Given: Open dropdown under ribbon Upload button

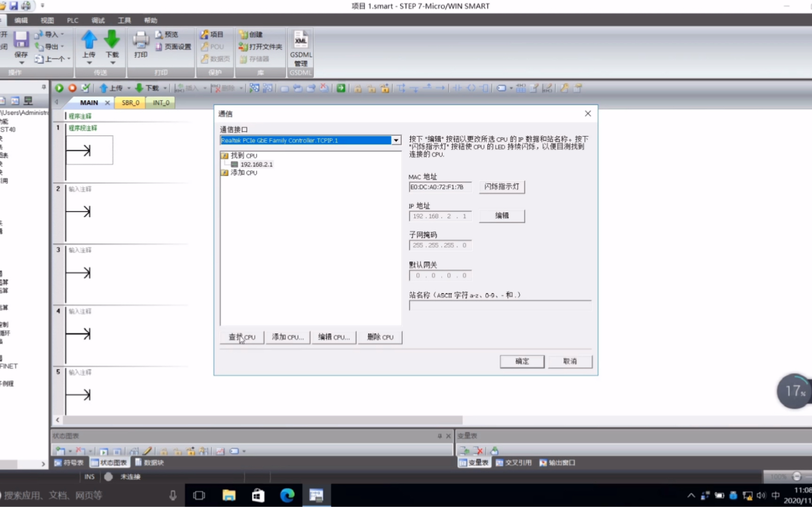Looking at the screenshot, I should coord(89,63).
